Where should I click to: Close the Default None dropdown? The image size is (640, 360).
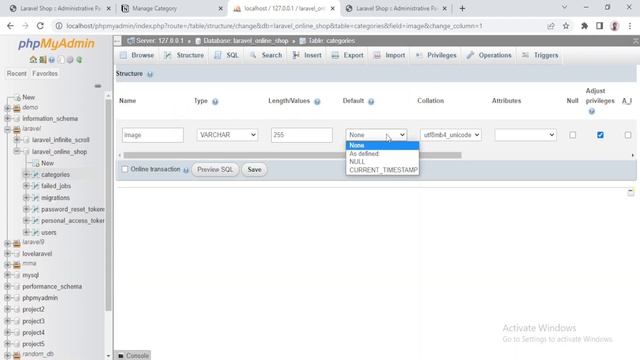pyautogui.click(x=376, y=135)
